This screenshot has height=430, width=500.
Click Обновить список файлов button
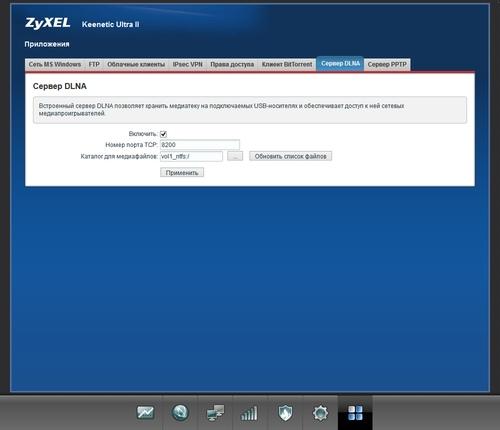coord(290,156)
